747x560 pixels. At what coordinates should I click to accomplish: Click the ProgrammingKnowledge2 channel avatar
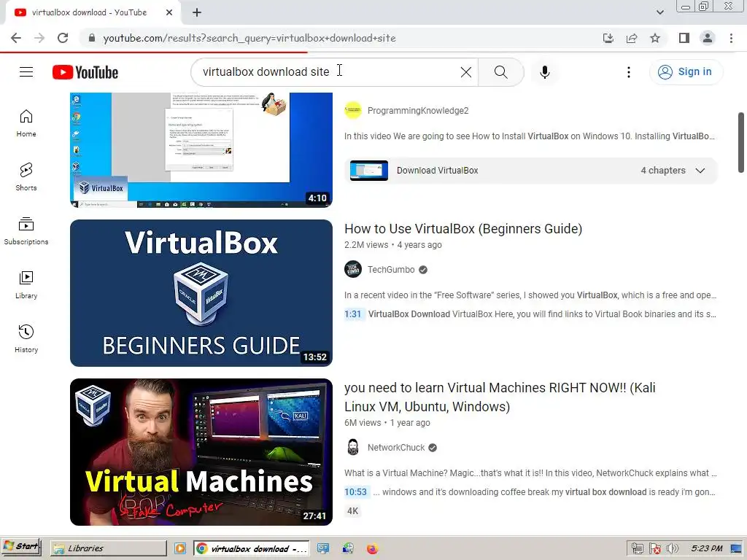coord(353,111)
